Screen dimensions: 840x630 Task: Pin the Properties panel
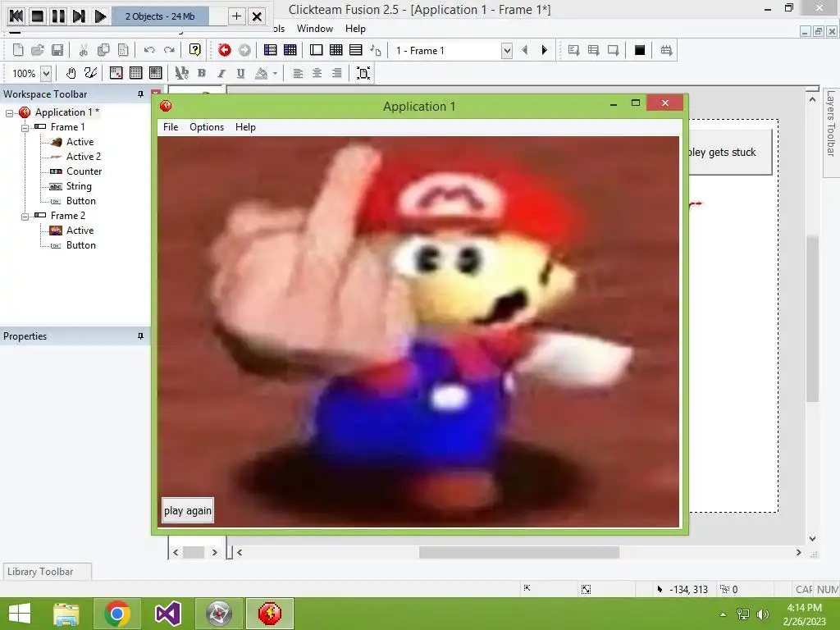click(140, 336)
